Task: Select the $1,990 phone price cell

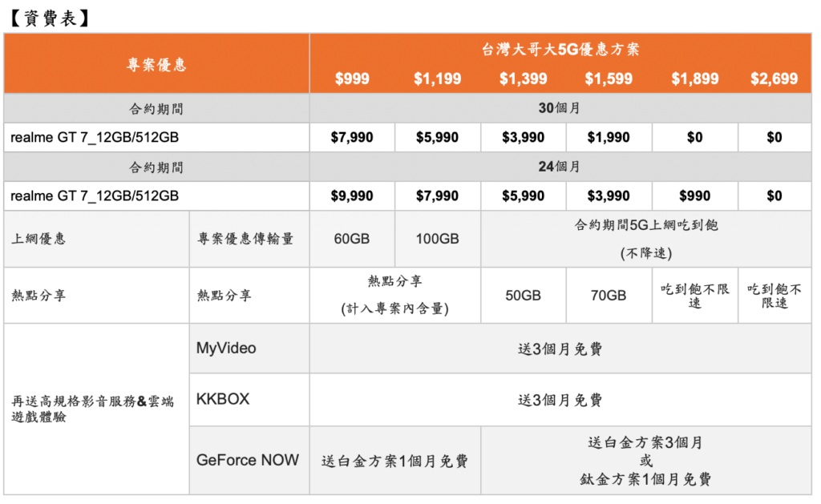Action: [609, 137]
